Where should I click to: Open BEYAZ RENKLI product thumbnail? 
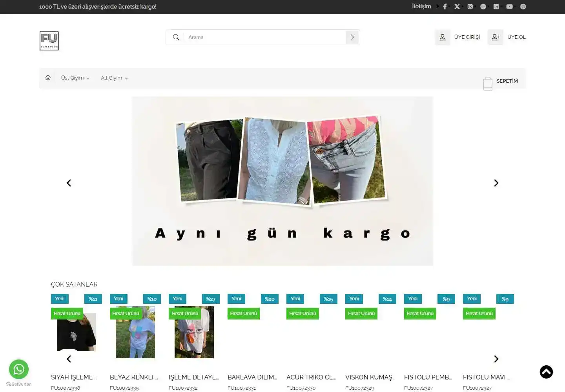pyautogui.click(x=135, y=332)
